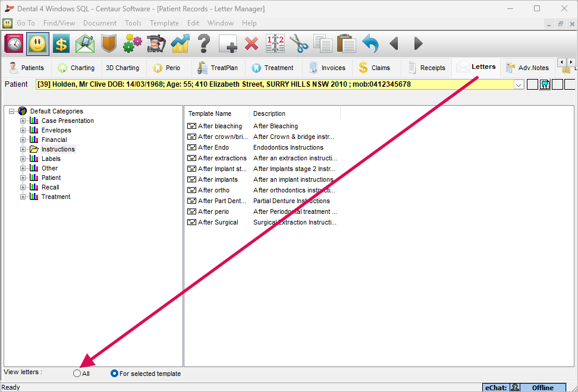The height and width of the screenshot is (392, 578).
Task: Expand the Treatment category node
Action: point(23,197)
